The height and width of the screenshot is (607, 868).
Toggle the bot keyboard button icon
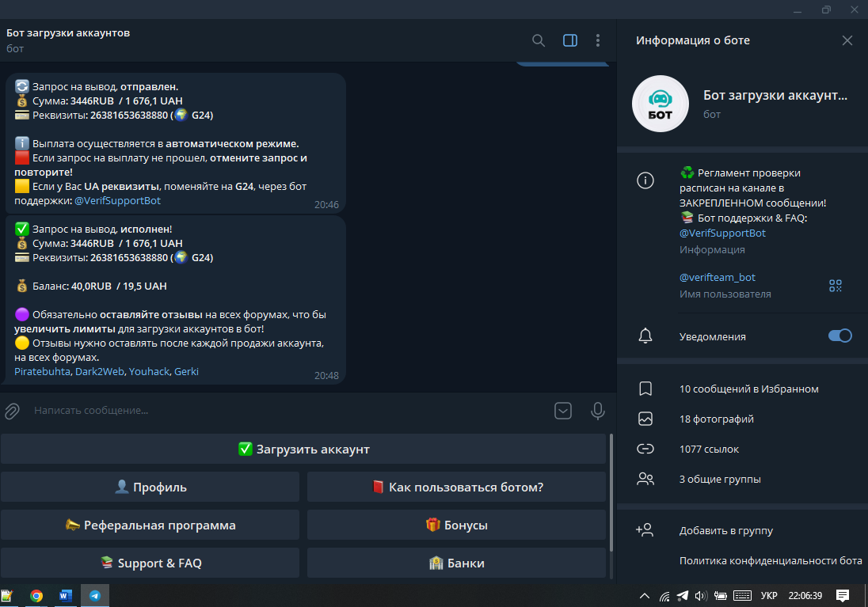(x=563, y=411)
